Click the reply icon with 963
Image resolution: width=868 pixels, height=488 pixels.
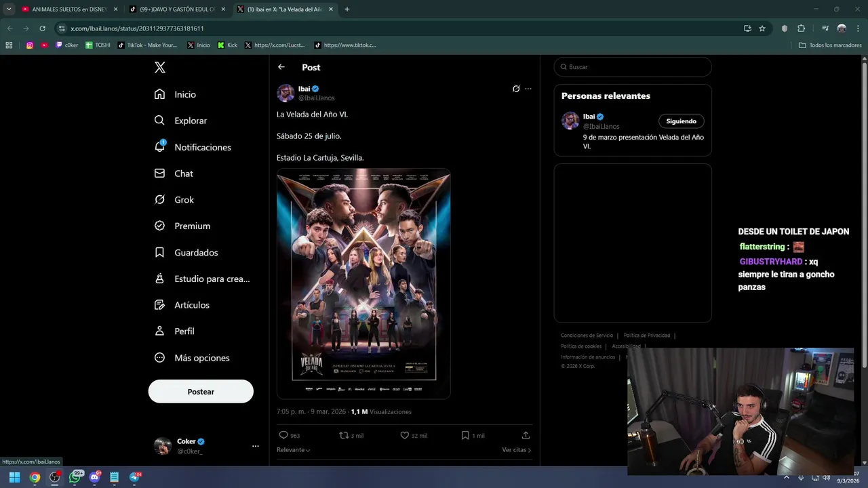283,435
